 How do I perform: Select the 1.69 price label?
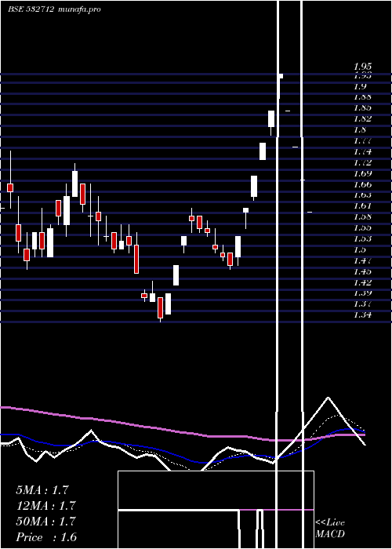coord(362,173)
